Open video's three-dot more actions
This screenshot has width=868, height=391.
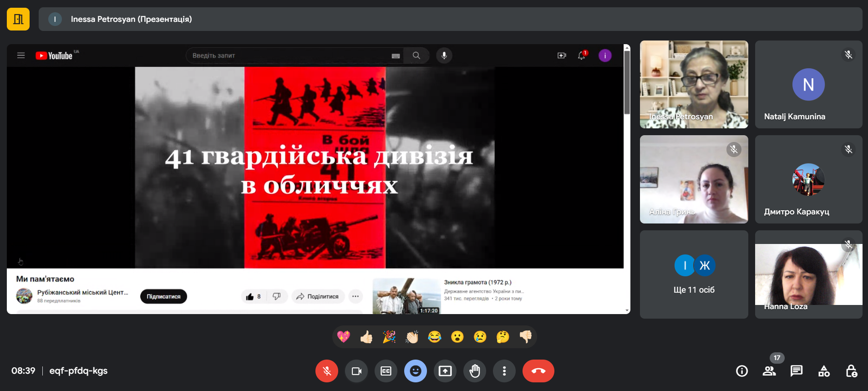coord(355,296)
